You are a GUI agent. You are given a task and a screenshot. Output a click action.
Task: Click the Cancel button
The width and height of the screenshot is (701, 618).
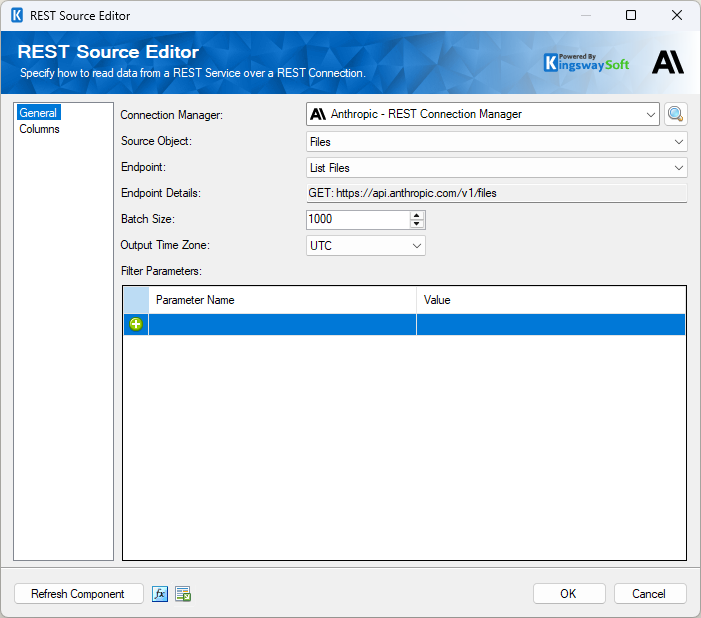pyautogui.click(x=650, y=594)
